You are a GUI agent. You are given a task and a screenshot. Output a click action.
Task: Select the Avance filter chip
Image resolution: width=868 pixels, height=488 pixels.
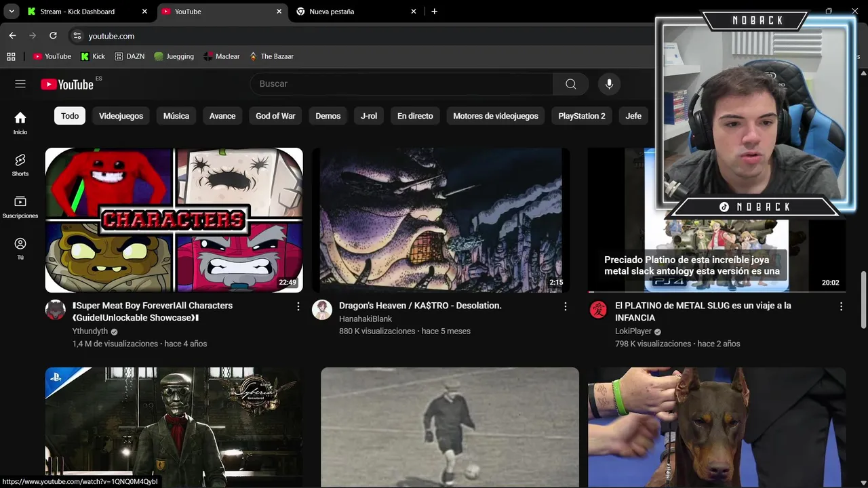pos(222,116)
